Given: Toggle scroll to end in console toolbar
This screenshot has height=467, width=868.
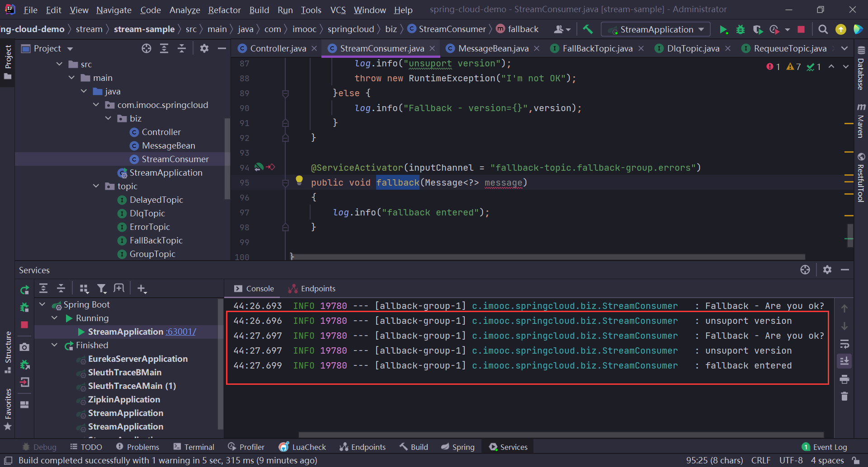Looking at the screenshot, I should point(844,361).
